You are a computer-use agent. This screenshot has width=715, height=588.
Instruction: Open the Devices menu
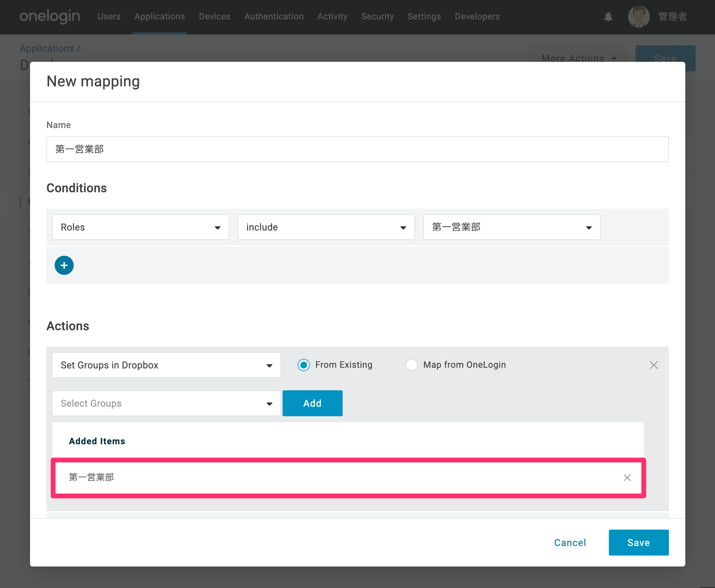click(215, 16)
